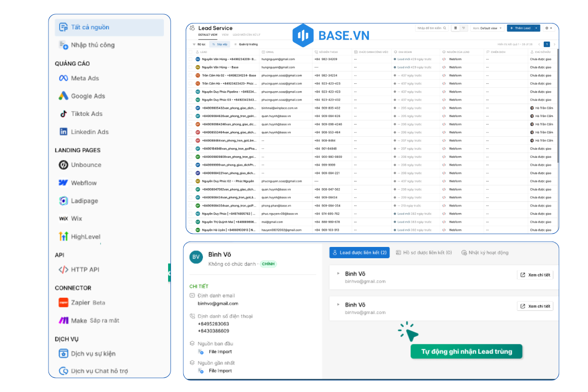The image size is (588, 392).
Task: Check the Trần Cẩm Hà 02 row
Action: pos(191,75)
